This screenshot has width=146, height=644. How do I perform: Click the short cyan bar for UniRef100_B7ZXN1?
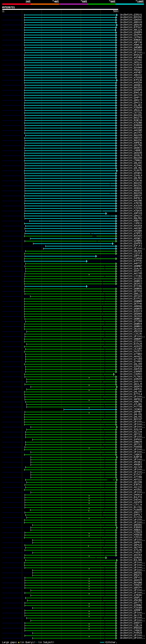[x=56, y=286]
